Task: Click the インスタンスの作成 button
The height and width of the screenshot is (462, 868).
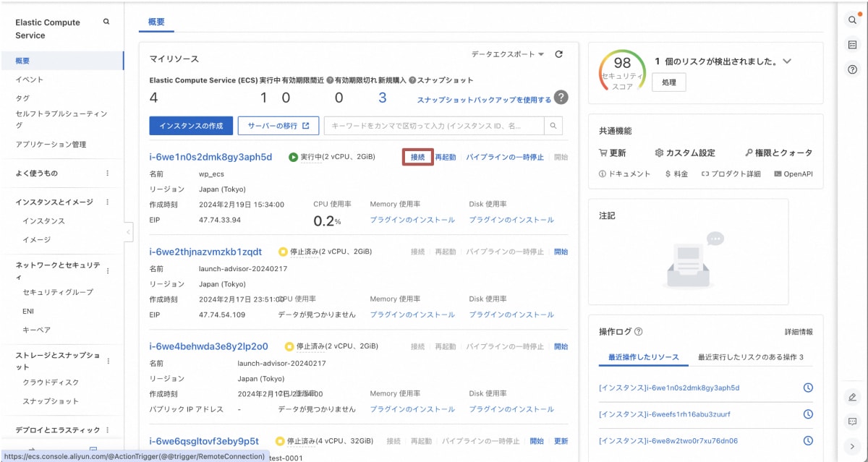Action: click(x=191, y=126)
